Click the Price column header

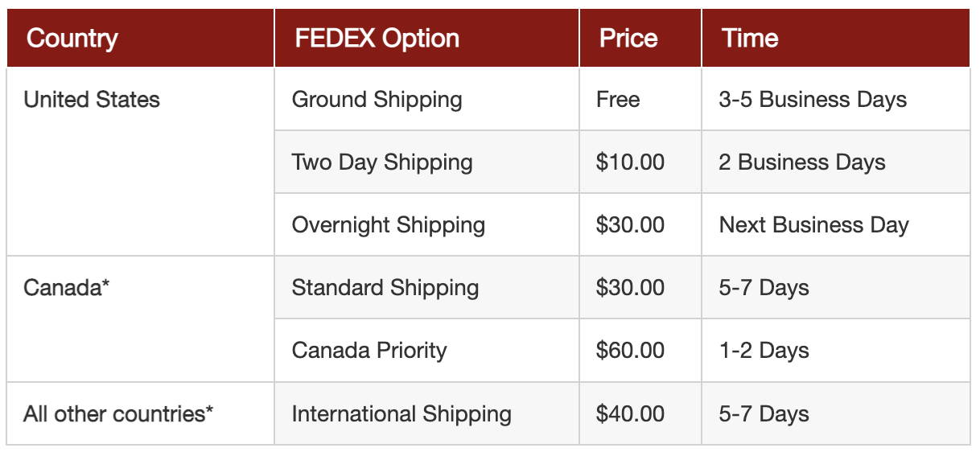(x=640, y=38)
